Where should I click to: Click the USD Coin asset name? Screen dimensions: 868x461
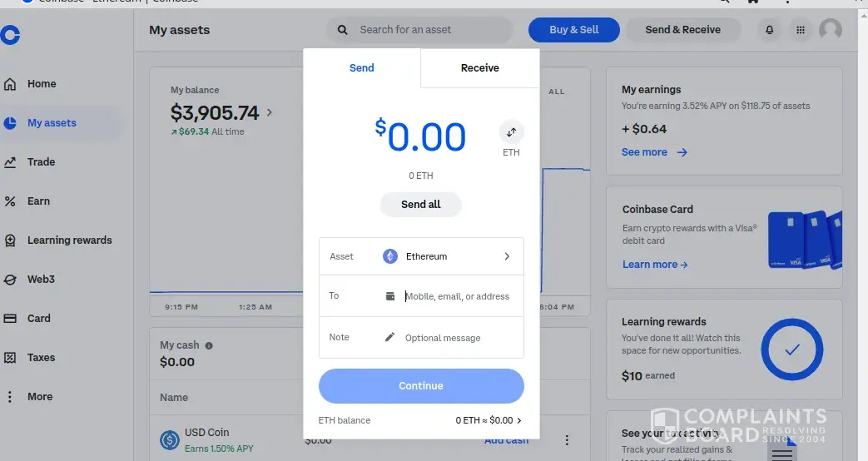[x=206, y=433]
